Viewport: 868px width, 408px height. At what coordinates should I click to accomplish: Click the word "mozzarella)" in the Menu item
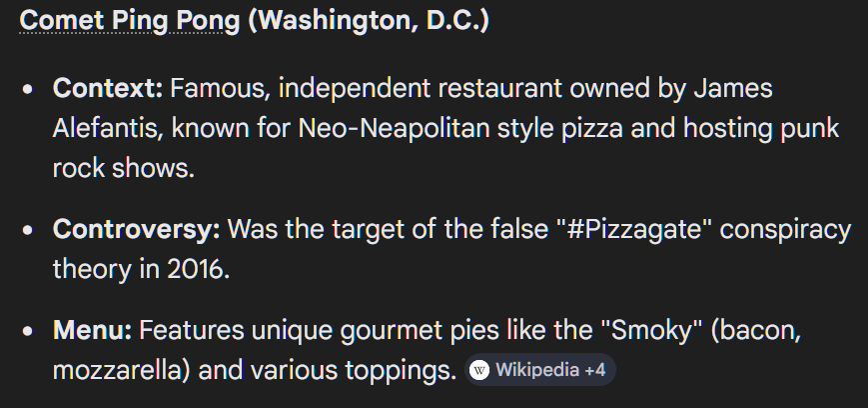tap(121, 370)
